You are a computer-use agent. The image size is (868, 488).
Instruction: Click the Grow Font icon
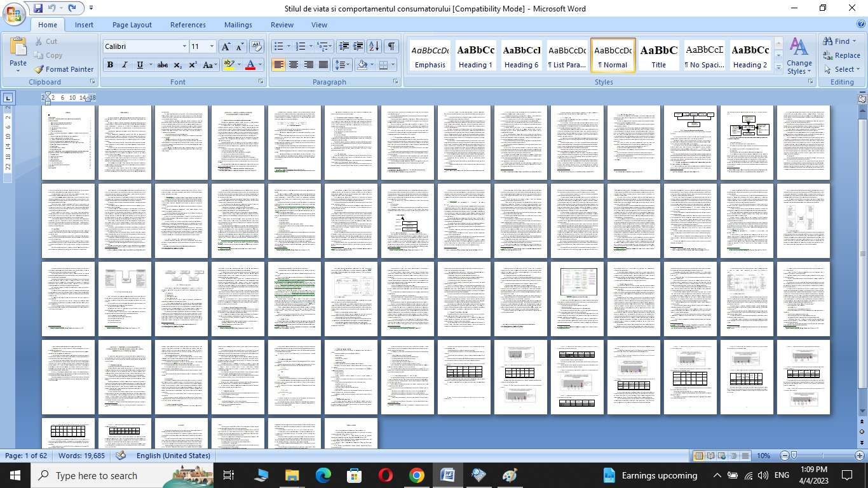[226, 46]
